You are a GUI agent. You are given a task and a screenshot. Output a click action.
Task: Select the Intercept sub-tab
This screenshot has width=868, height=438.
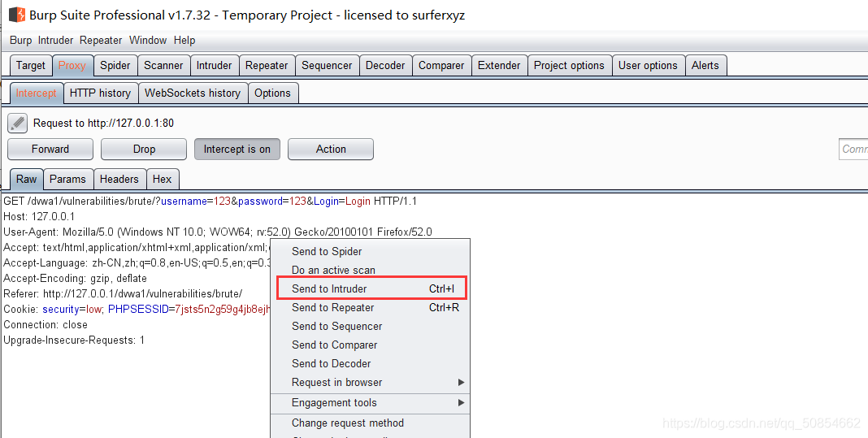coord(36,93)
